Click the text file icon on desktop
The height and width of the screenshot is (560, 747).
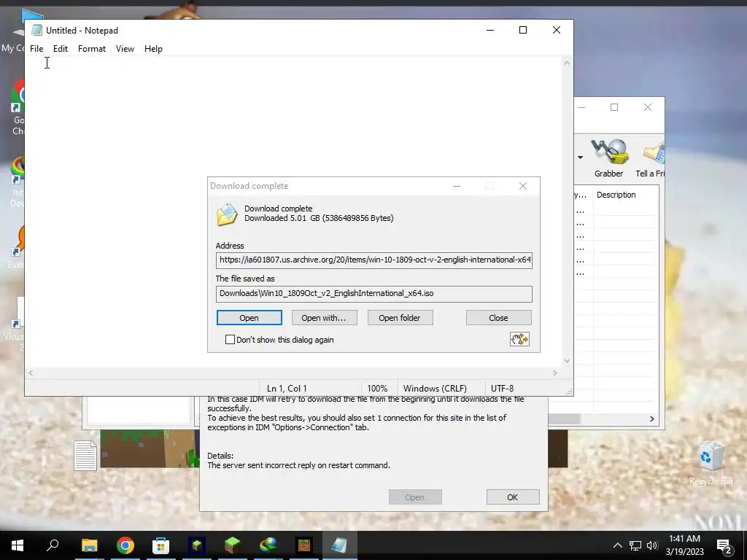[x=85, y=456]
